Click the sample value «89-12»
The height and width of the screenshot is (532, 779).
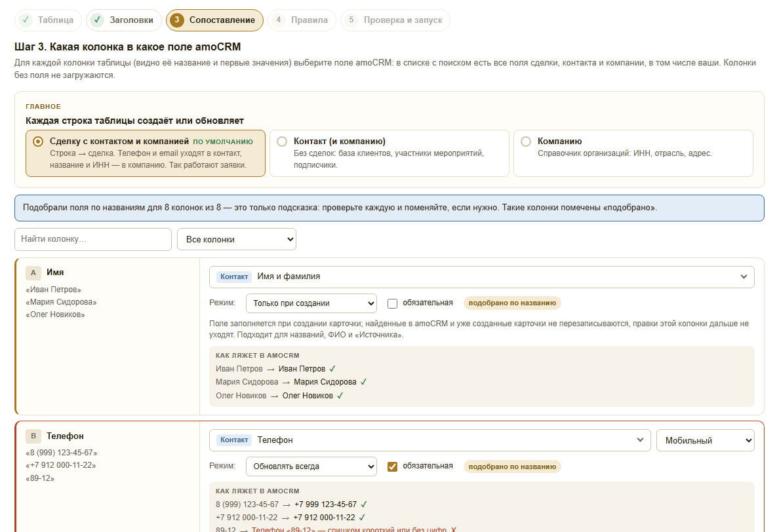pyautogui.click(x=40, y=478)
